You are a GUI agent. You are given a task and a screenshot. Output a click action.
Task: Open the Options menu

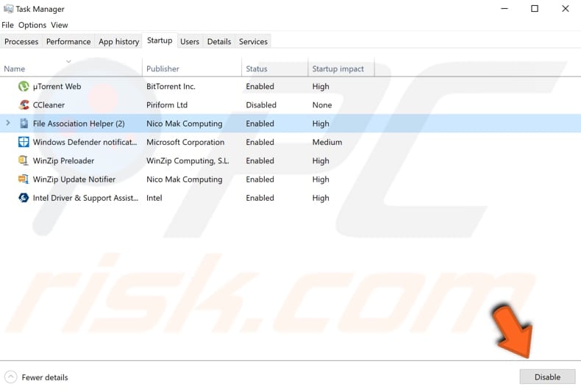click(32, 25)
